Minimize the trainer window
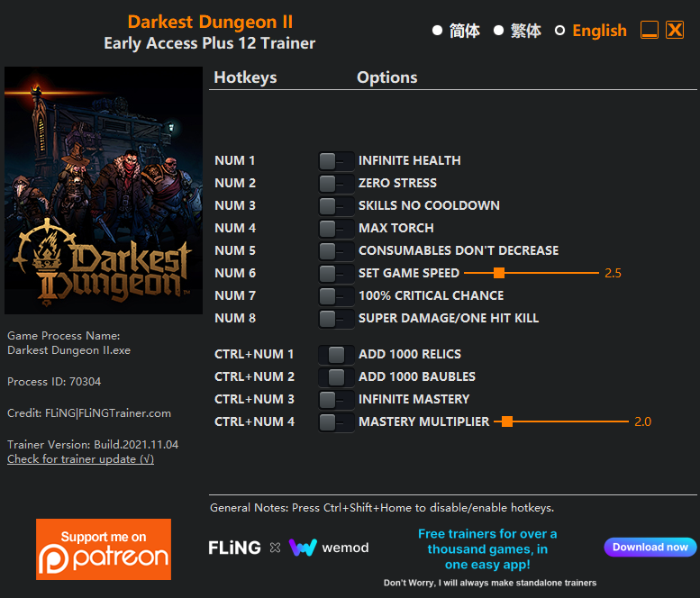The width and height of the screenshot is (700, 598). (x=650, y=30)
